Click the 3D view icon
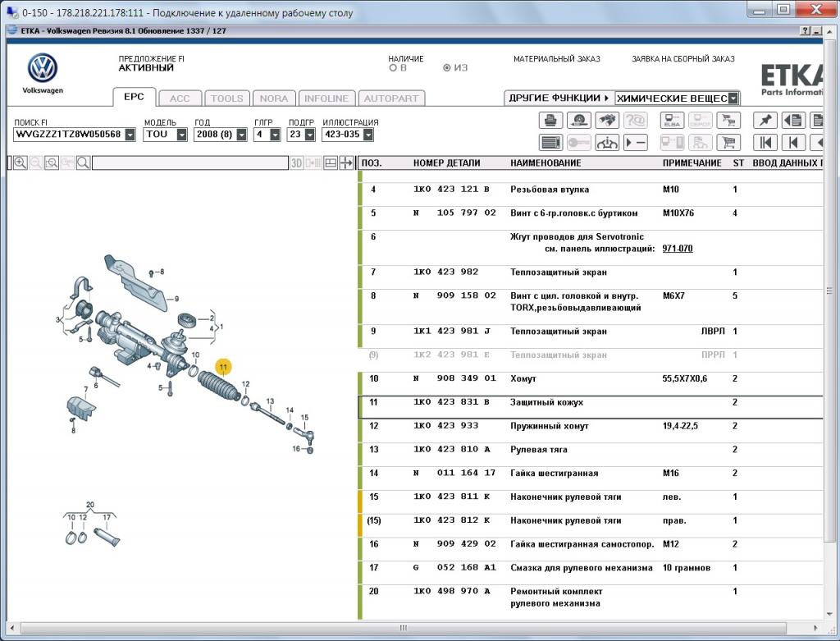 point(296,163)
